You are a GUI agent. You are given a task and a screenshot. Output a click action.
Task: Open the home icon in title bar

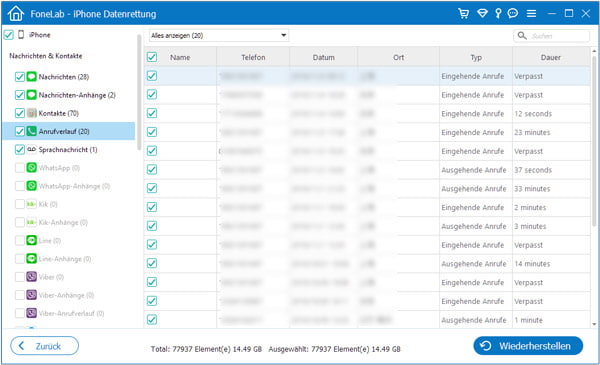coord(16,14)
